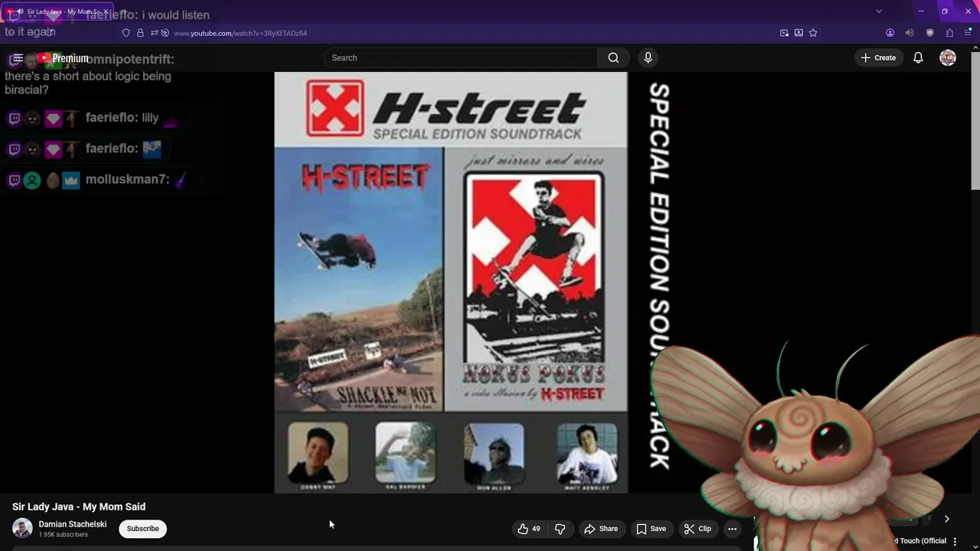Screen dimensions: 980x551
Task: Open the Firefox account icon
Action: [890, 33]
